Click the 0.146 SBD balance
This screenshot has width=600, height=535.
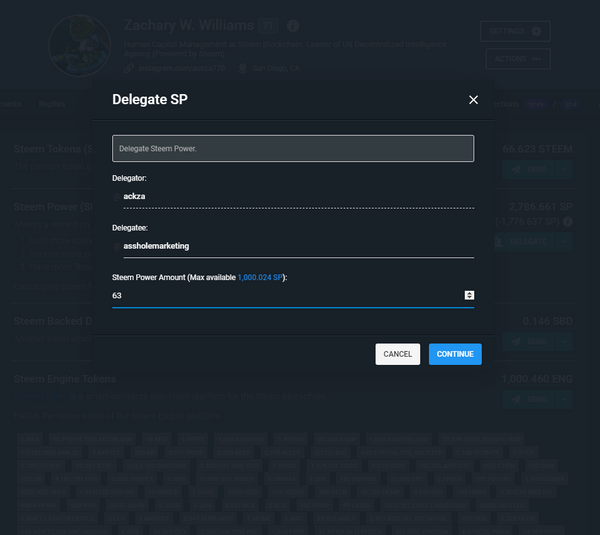[548, 321]
